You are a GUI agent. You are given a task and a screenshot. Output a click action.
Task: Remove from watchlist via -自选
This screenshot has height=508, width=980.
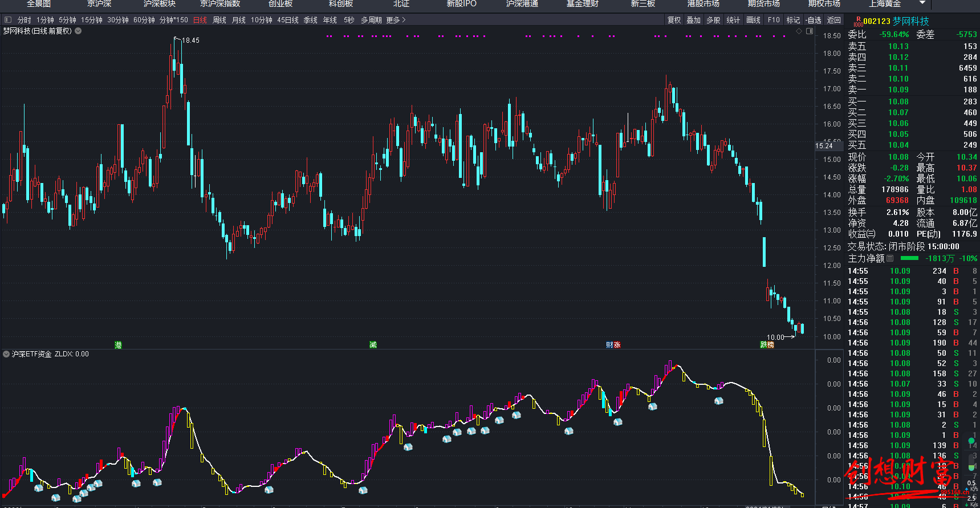[x=814, y=20]
